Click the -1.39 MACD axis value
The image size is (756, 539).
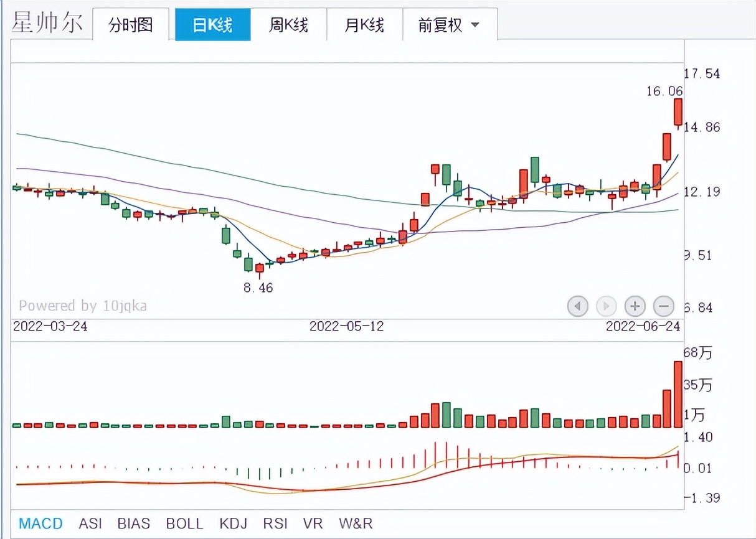pos(702,498)
